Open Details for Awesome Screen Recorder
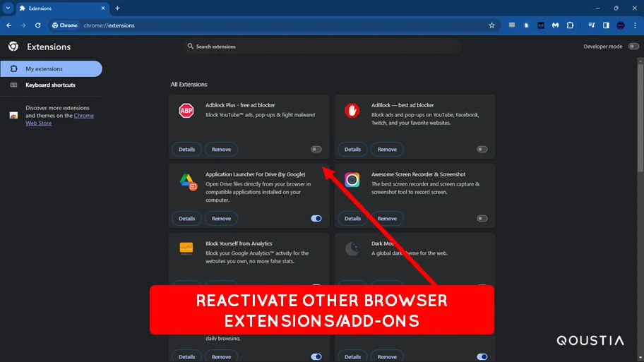644x362 pixels. pos(352,218)
